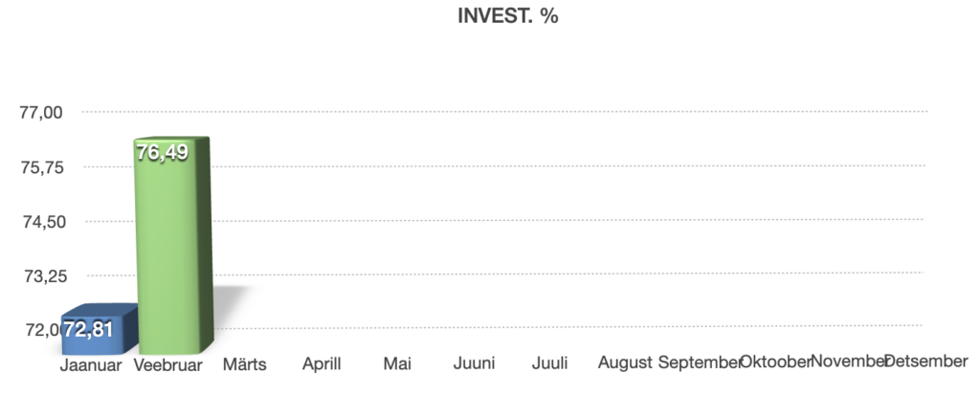Click the 74,50 y-axis value
Screen dimensions: 980x395
pyautogui.click(x=41, y=222)
